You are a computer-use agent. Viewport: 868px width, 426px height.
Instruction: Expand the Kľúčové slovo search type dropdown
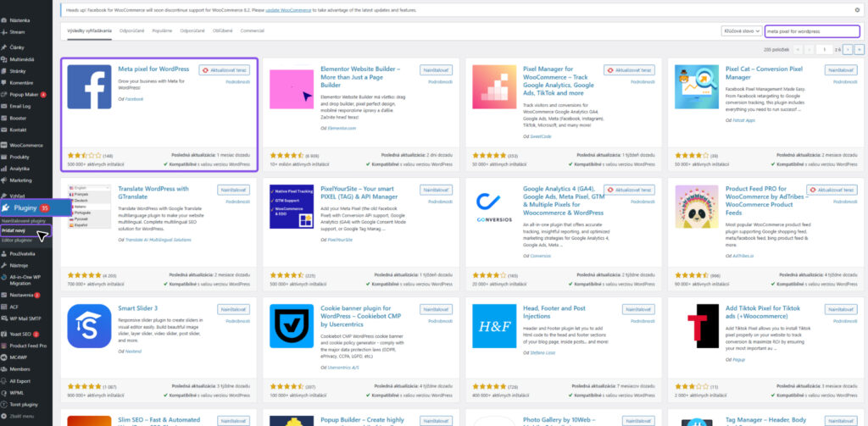coord(741,31)
